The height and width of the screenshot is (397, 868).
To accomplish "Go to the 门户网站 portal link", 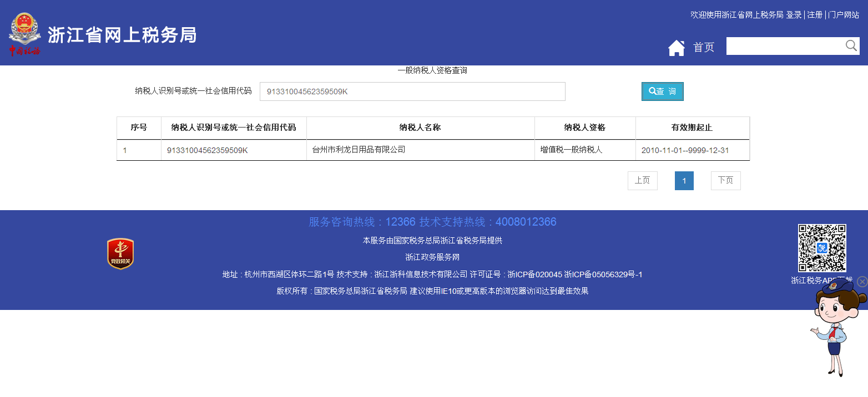I will 844,15.
